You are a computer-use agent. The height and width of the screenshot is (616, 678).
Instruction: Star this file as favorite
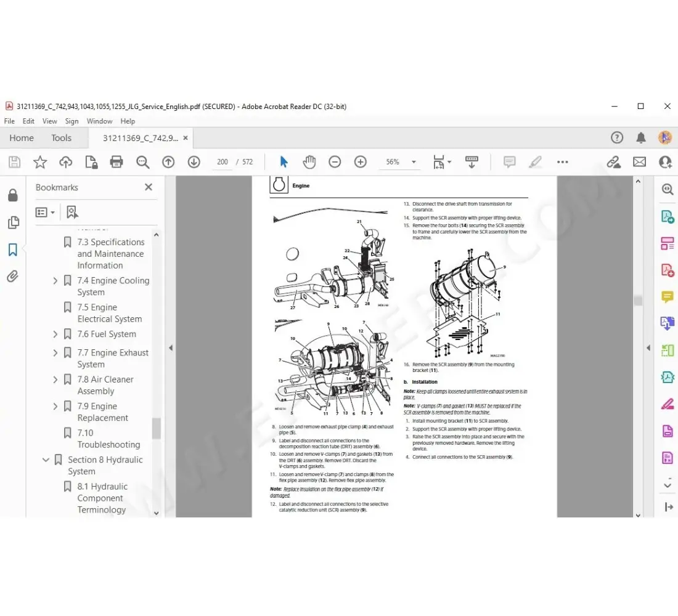point(40,162)
